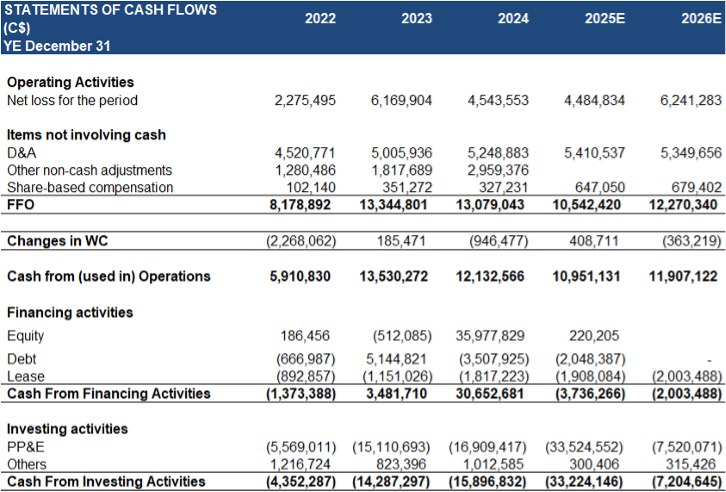
Task: Select the 2026E FFO total 12,270,340
Action: coord(686,205)
